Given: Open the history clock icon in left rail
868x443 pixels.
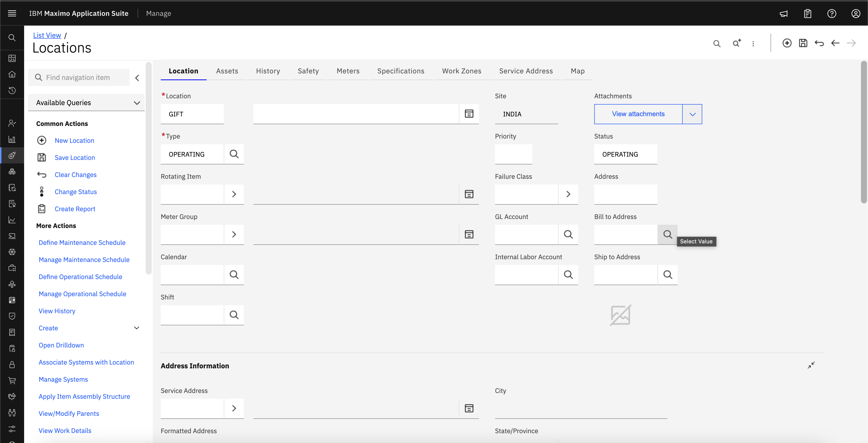Looking at the screenshot, I should (x=12, y=91).
